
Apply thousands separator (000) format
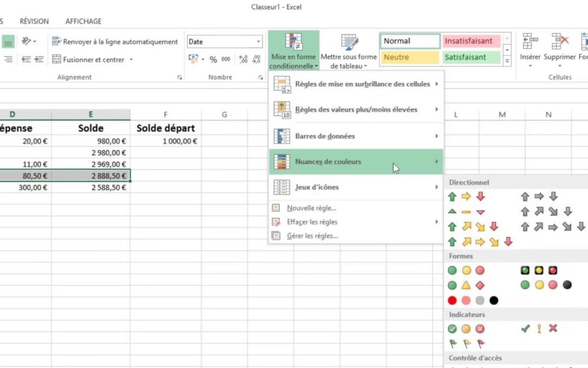point(226,59)
